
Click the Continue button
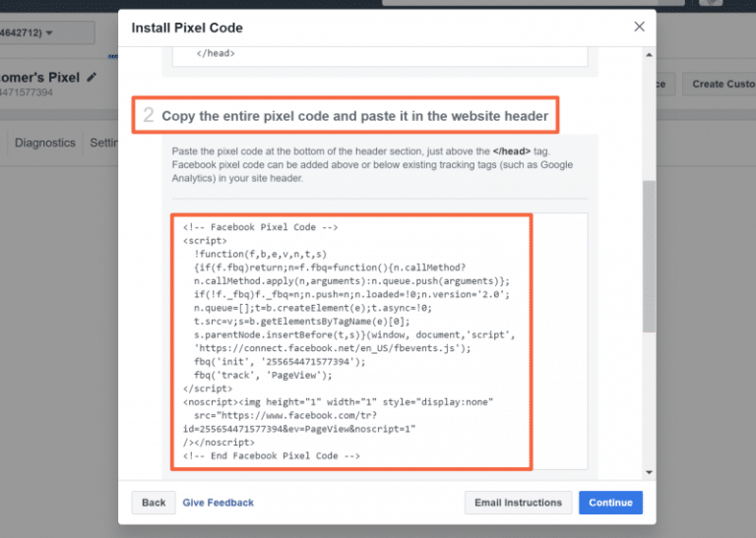pos(610,503)
